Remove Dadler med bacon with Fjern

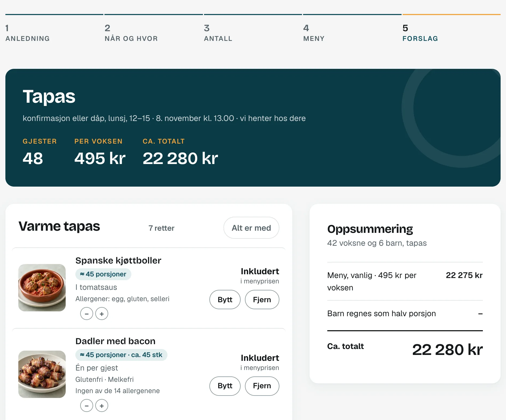coord(262,386)
